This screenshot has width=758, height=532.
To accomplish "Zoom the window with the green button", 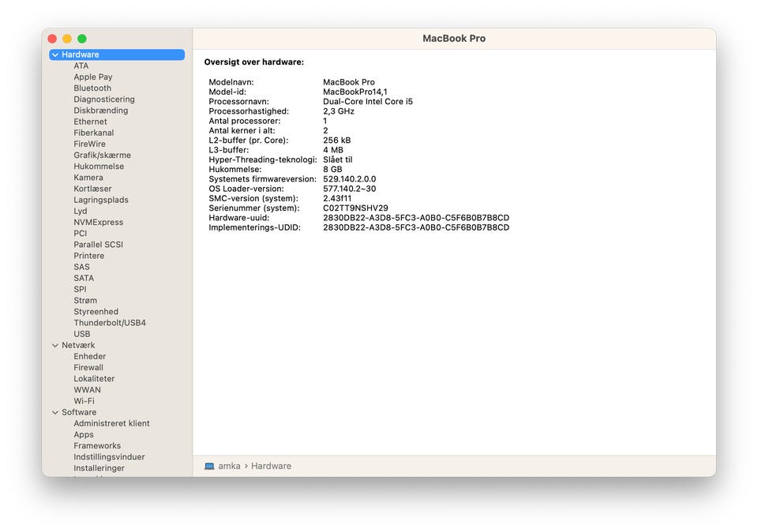I will [x=82, y=39].
